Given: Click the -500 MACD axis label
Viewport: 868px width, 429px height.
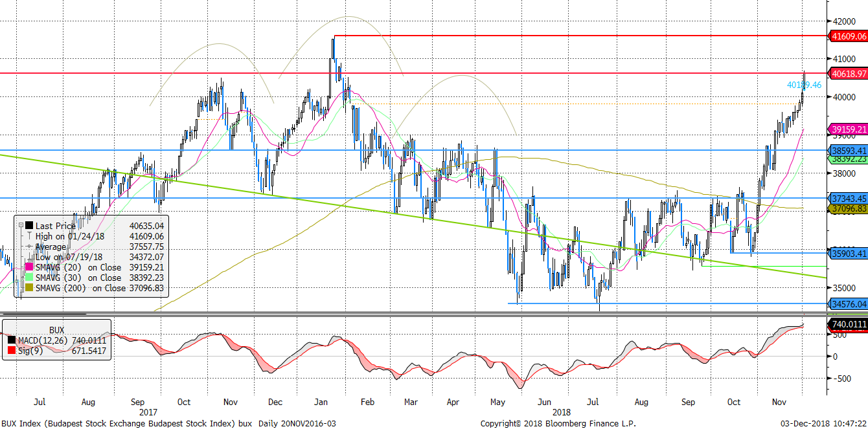Looking at the screenshot, I should 841,378.
